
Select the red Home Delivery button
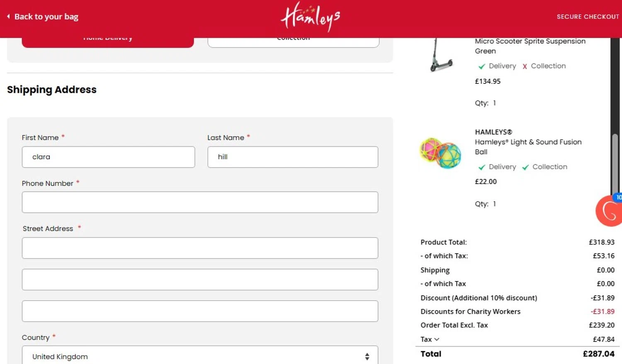pyautogui.click(x=108, y=42)
